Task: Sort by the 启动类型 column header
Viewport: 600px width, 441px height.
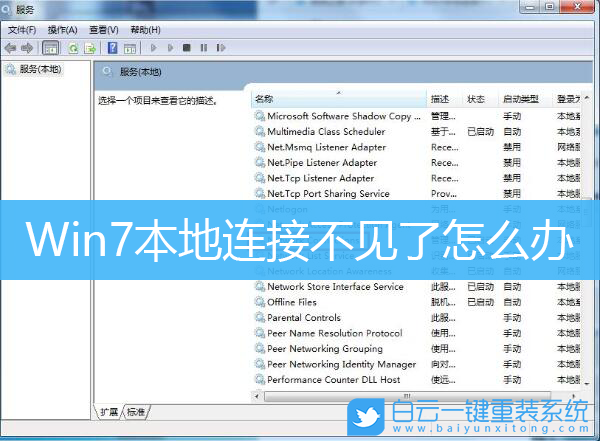Action: click(525, 99)
